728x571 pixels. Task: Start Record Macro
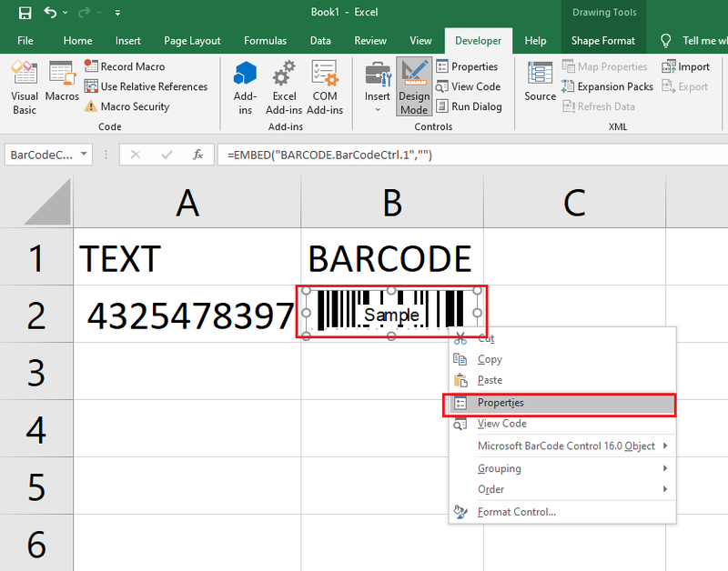tap(125, 66)
